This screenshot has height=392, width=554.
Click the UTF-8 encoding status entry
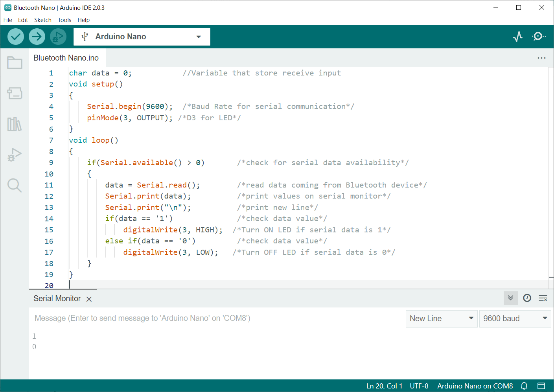click(419, 386)
